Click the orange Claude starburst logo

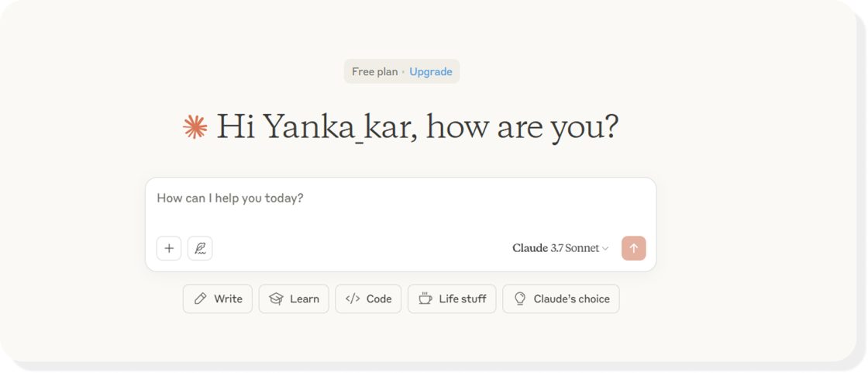[195, 127]
